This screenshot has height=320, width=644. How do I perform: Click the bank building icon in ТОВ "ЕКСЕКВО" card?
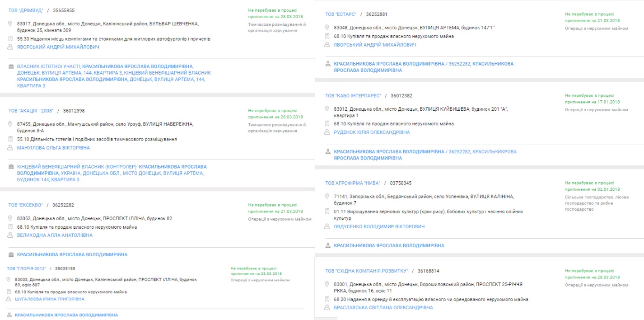[11, 255]
